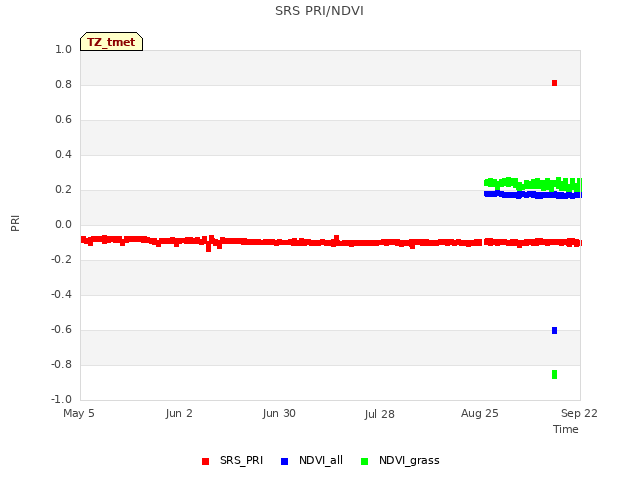Image resolution: width=640 pixels, height=480 pixels.
Task: Click the 0.0 y-axis tick value
Action: point(63,224)
